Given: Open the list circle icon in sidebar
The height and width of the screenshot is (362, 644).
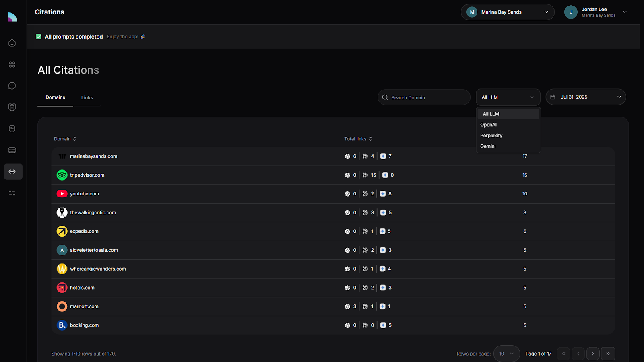Looking at the screenshot, I should point(12,129).
